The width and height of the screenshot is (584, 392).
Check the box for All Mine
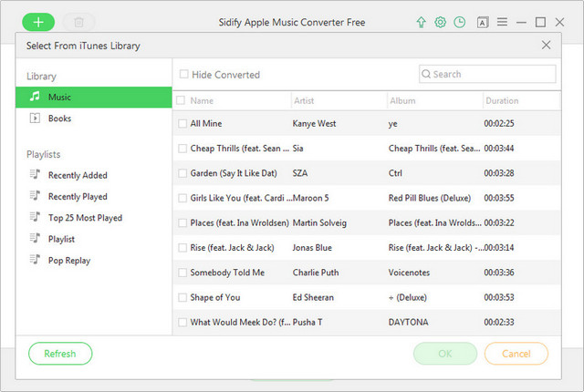pyautogui.click(x=182, y=123)
